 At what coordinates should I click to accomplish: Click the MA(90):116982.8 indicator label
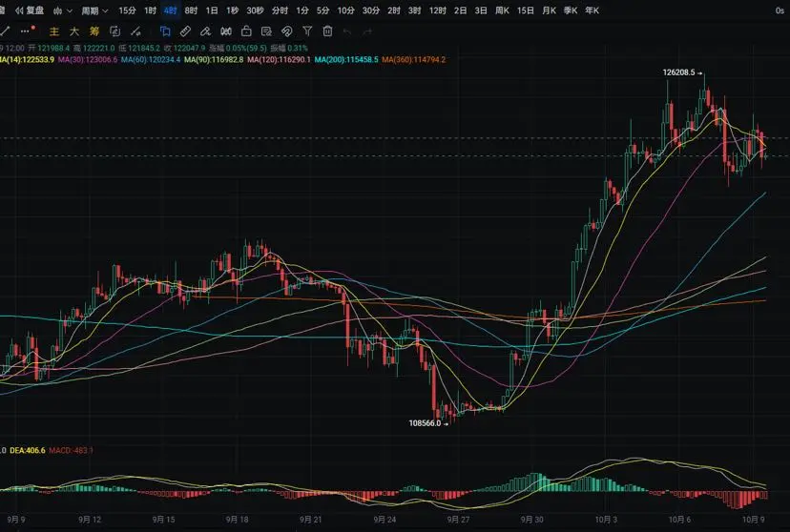[x=214, y=59]
